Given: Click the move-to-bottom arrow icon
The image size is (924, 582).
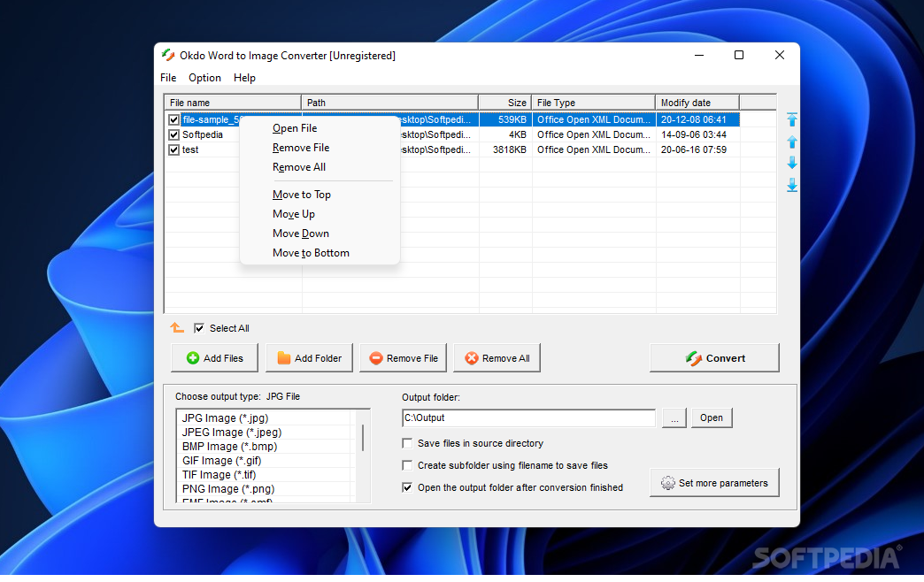Looking at the screenshot, I should coord(792,185).
